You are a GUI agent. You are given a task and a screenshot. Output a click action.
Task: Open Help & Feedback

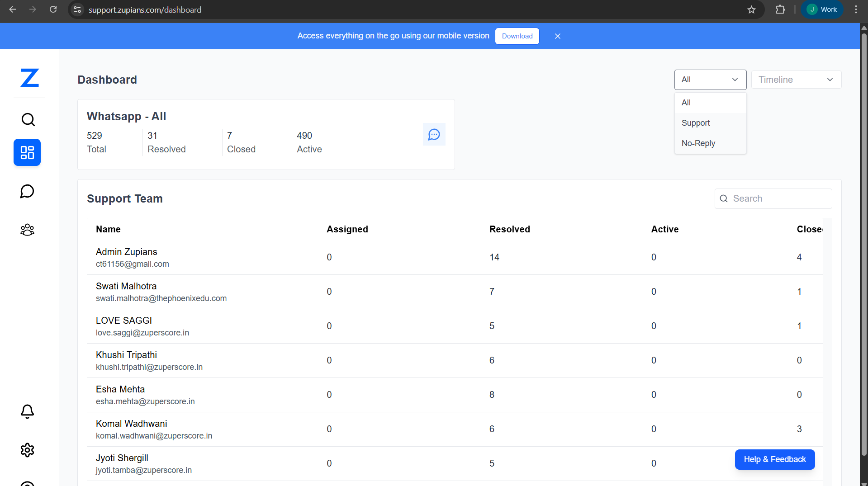click(x=774, y=459)
